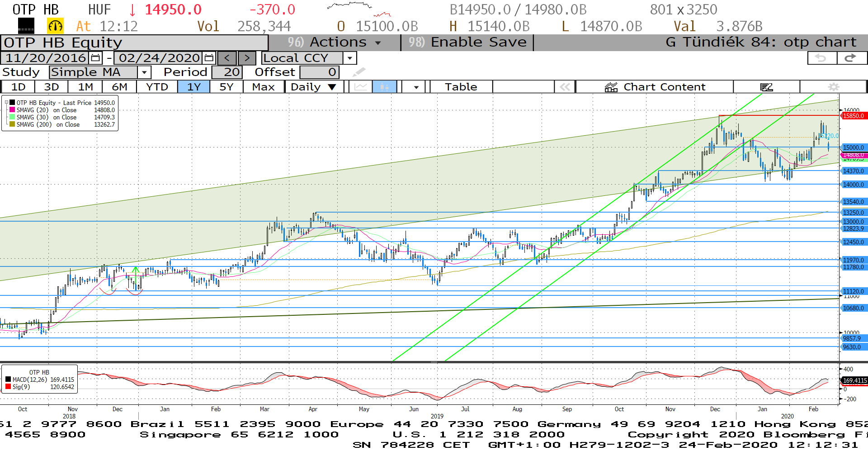868x470 pixels.
Task: Click the 11120.0 horizontal level label
Action: [854, 292]
